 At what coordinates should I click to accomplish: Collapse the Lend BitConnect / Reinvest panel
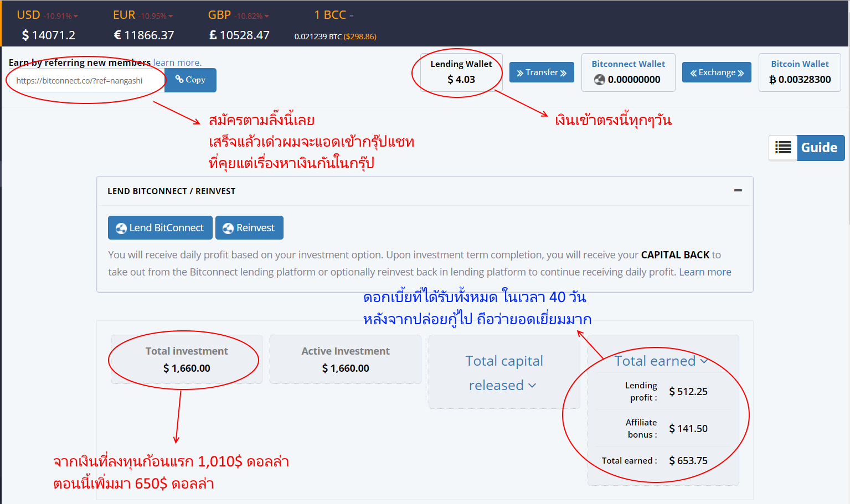pyautogui.click(x=738, y=190)
